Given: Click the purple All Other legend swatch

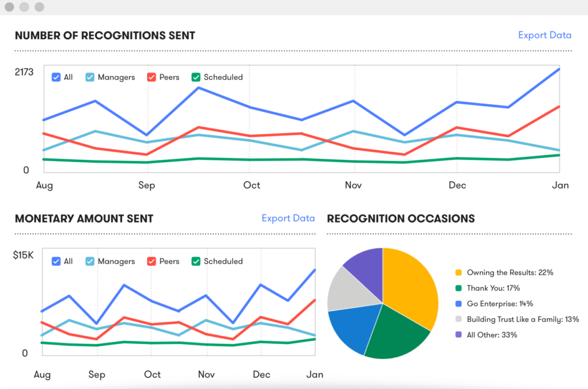Looking at the screenshot, I should pyautogui.click(x=458, y=335).
